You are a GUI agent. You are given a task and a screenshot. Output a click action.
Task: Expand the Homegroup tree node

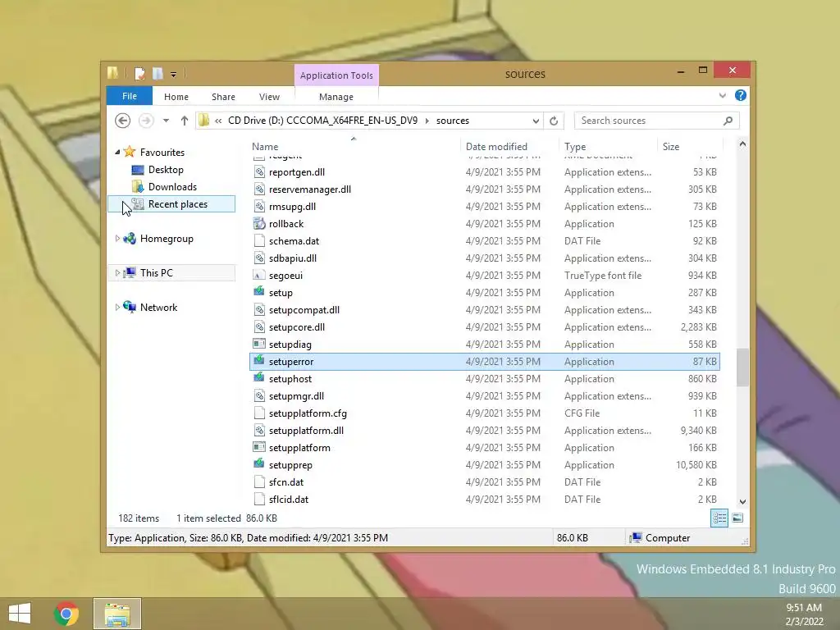(117, 239)
